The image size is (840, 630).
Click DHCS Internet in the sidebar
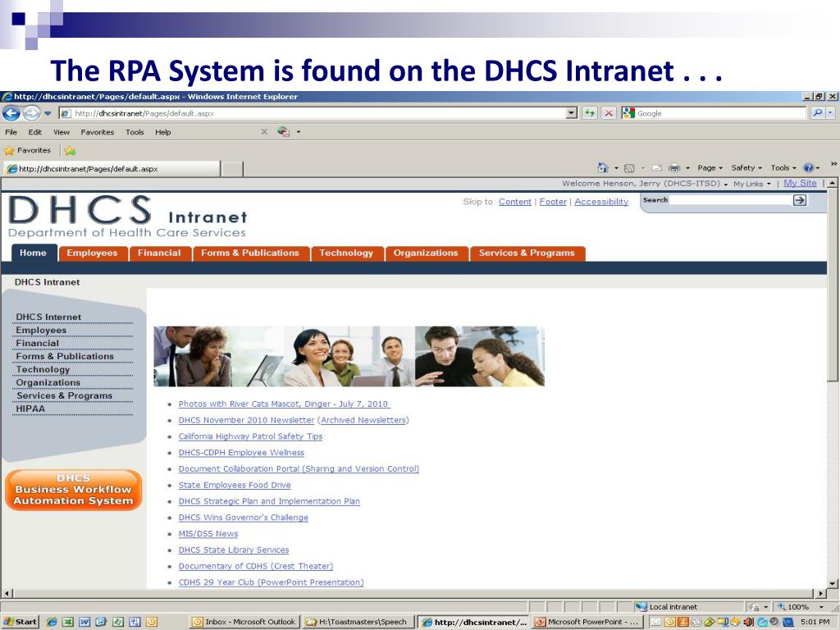pyautogui.click(x=48, y=317)
